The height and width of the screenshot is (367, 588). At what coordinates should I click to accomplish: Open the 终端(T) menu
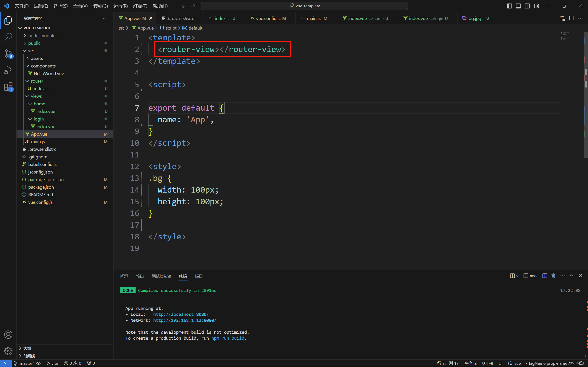tap(140, 6)
